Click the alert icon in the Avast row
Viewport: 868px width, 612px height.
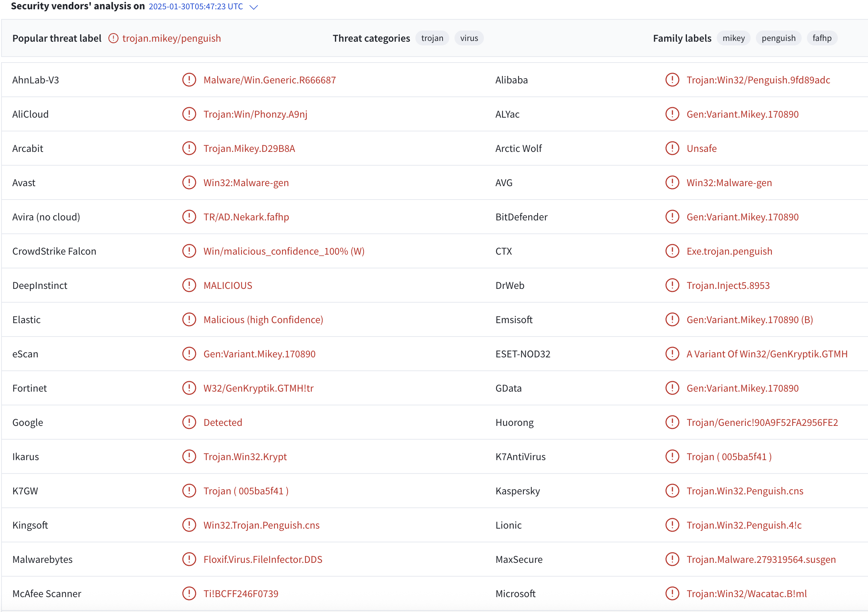(189, 182)
